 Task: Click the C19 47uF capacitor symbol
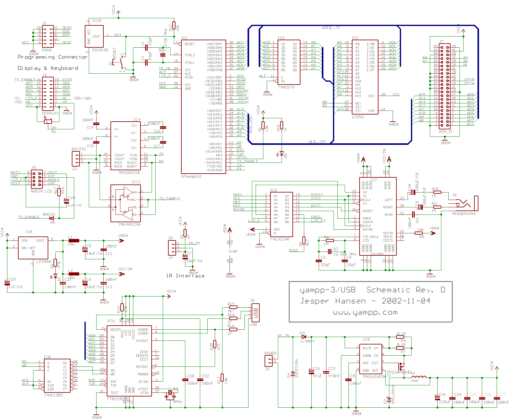coord(311,372)
